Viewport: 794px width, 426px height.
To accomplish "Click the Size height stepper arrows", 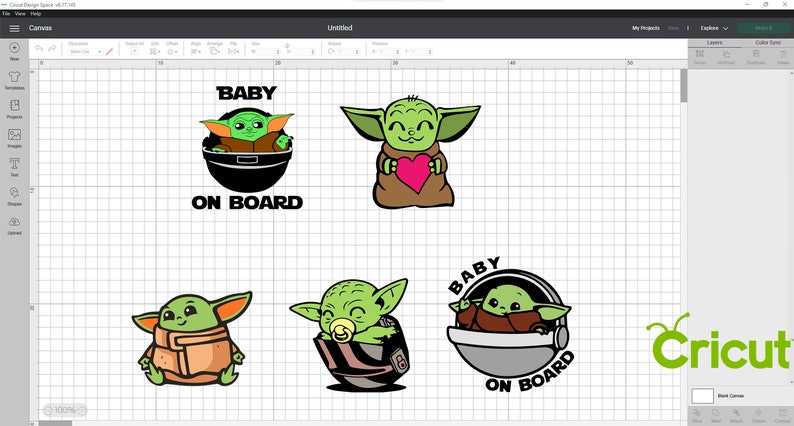I will point(312,52).
